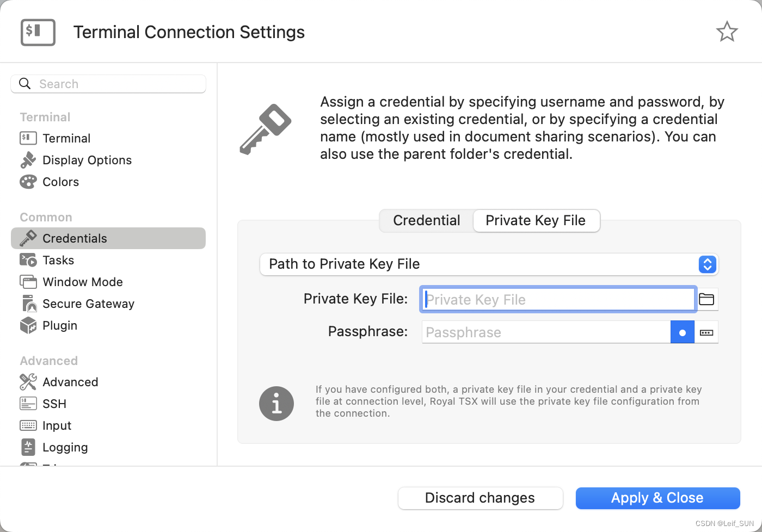Select the Private Key File tab
This screenshot has width=762, height=532.
[536, 220]
